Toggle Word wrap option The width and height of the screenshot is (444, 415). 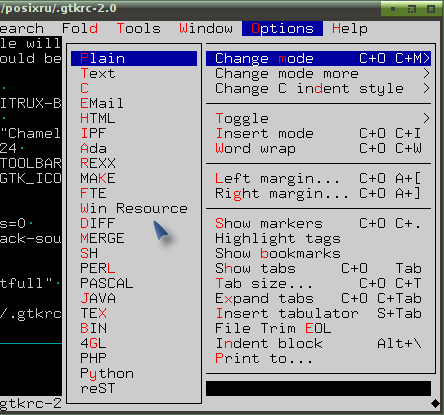[318, 148]
